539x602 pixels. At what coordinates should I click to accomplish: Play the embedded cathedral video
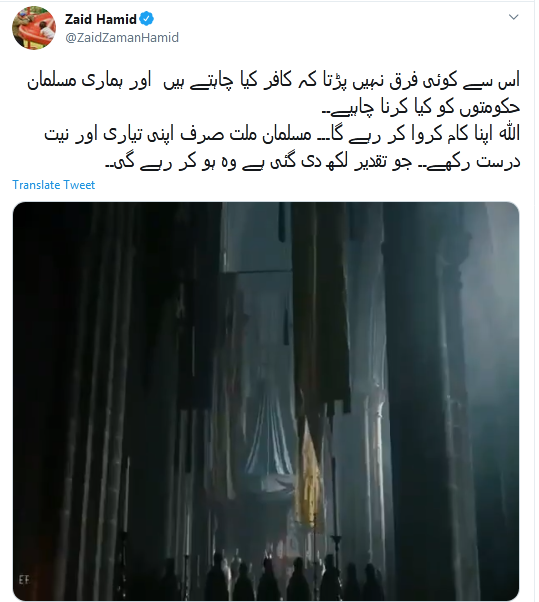pos(266,401)
